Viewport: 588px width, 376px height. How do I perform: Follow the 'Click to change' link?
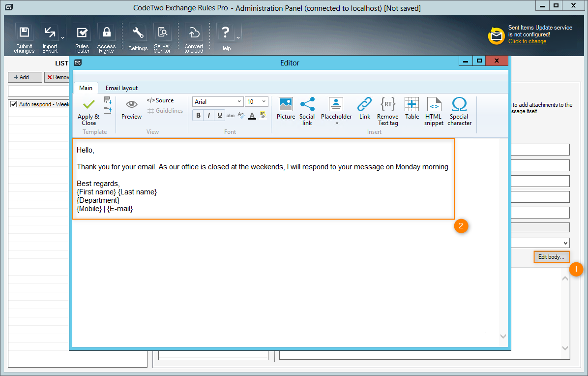click(527, 41)
